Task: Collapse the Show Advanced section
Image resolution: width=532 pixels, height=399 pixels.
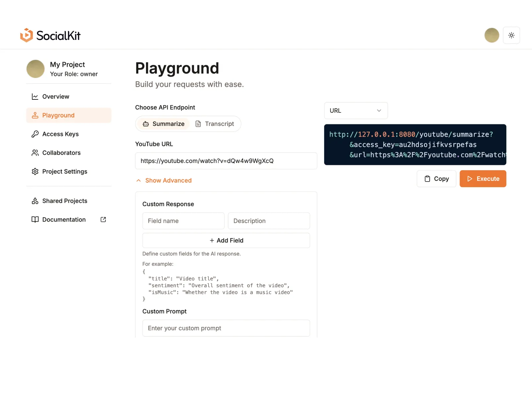Action: click(164, 181)
